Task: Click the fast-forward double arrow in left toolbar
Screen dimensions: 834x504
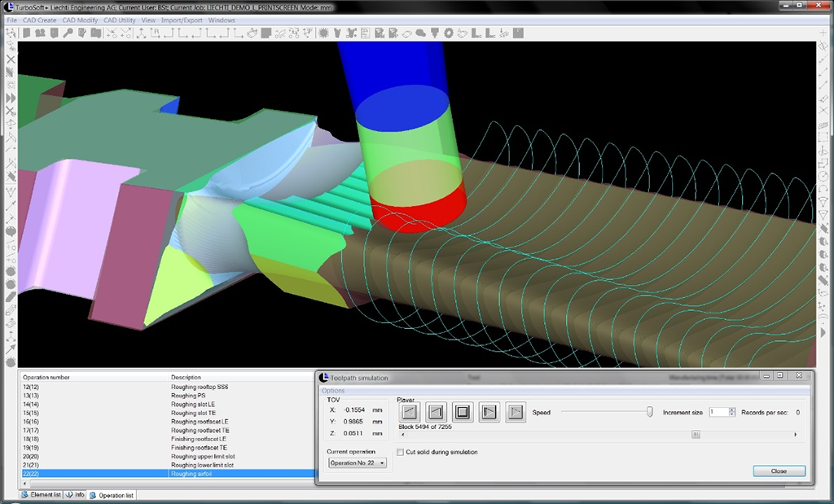Action: click(10, 99)
